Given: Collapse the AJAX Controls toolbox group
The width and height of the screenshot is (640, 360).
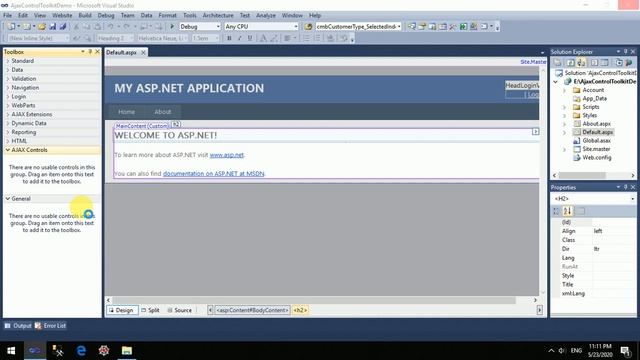Looking at the screenshot, I should (x=8, y=150).
